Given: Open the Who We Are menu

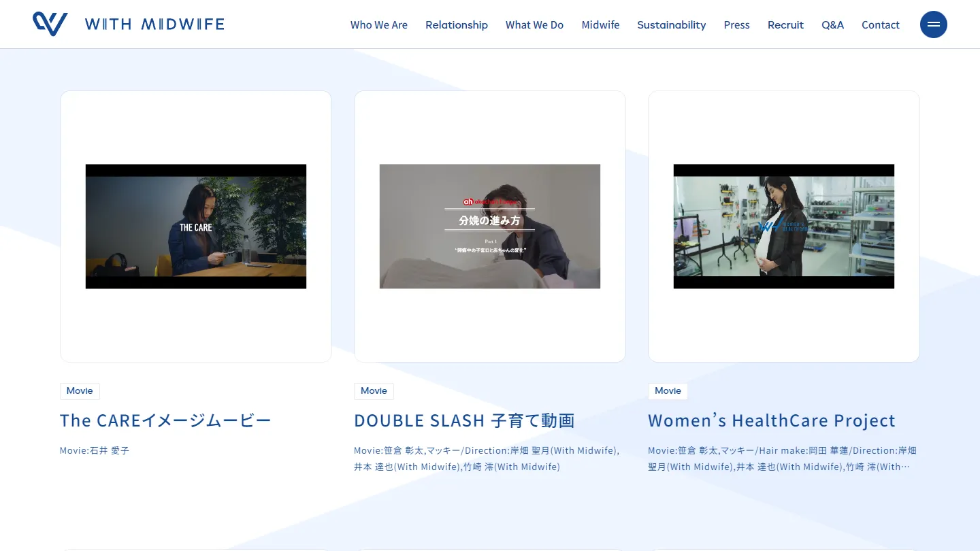Looking at the screenshot, I should [x=378, y=25].
